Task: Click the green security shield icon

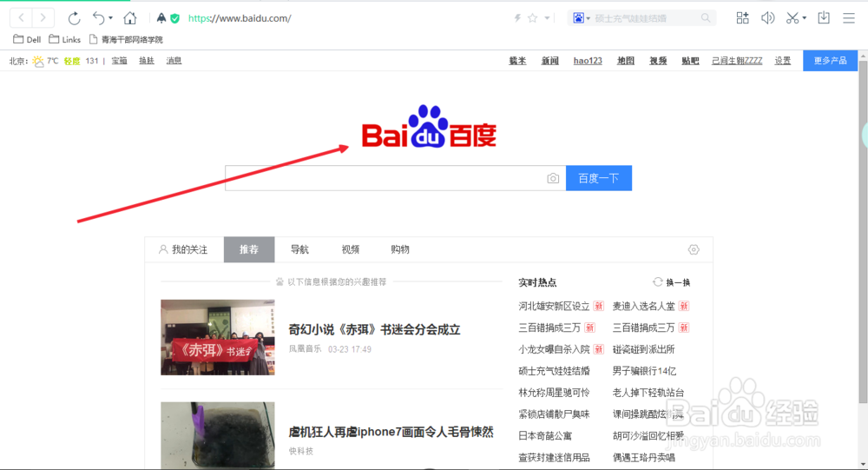Action: [x=175, y=18]
